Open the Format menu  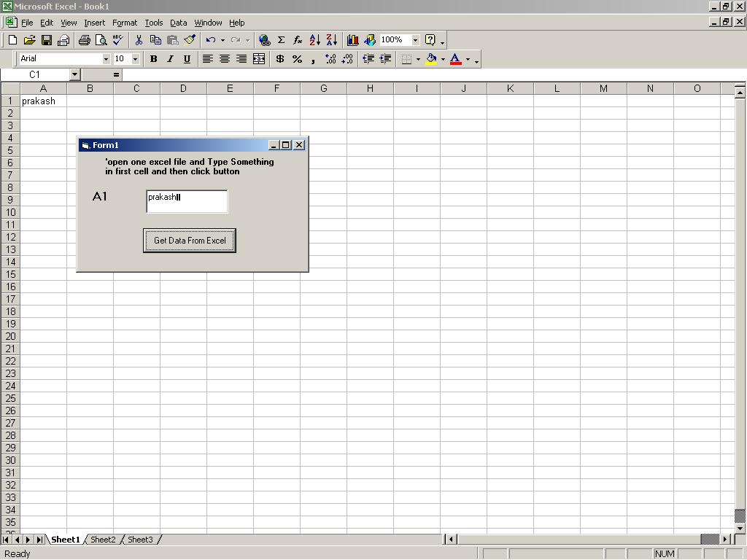coord(125,23)
